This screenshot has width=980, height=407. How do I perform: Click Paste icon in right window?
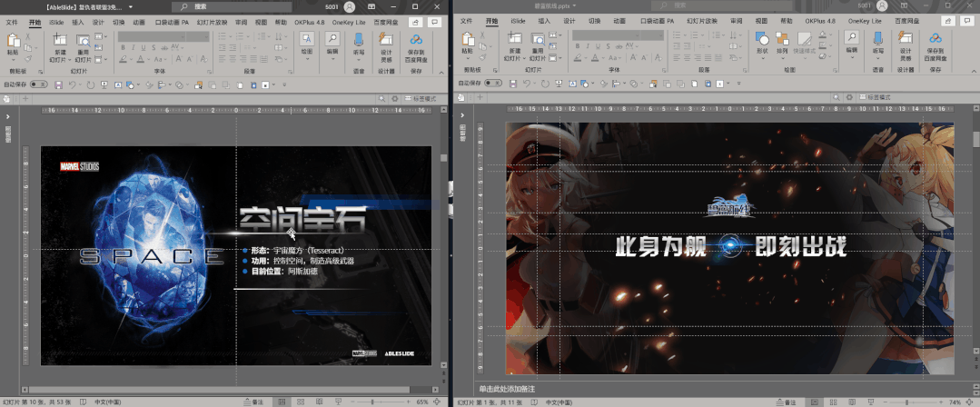point(468,40)
